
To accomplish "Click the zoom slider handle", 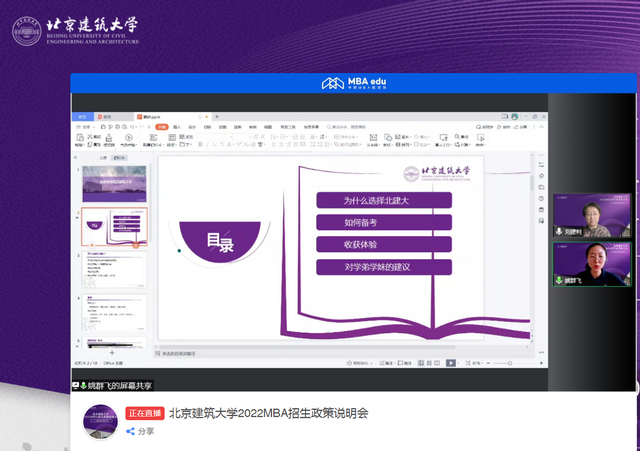I will 510,363.
